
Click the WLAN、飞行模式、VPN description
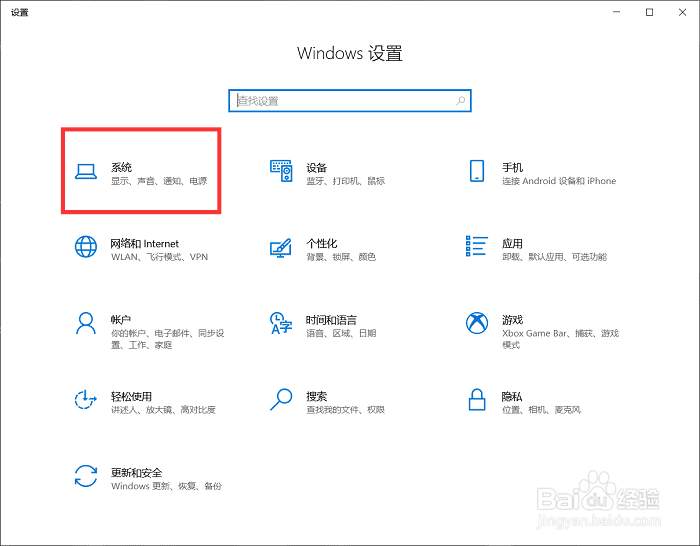(x=159, y=257)
